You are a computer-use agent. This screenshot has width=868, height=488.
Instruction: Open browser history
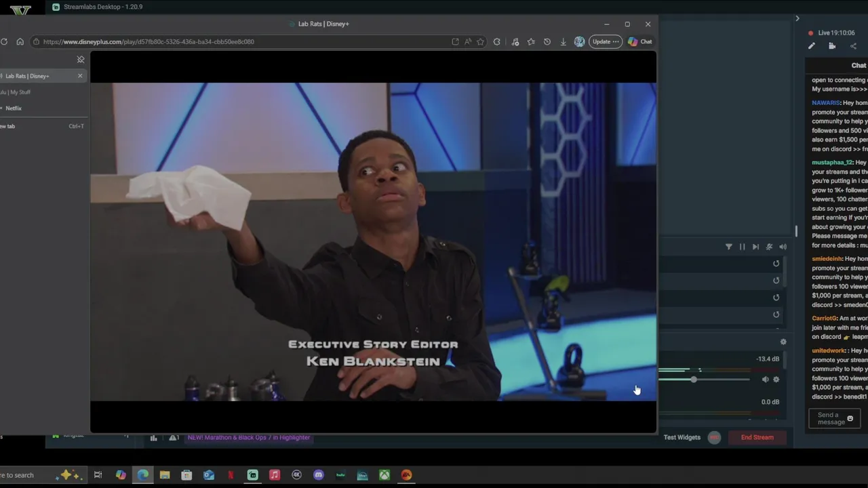(x=547, y=41)
